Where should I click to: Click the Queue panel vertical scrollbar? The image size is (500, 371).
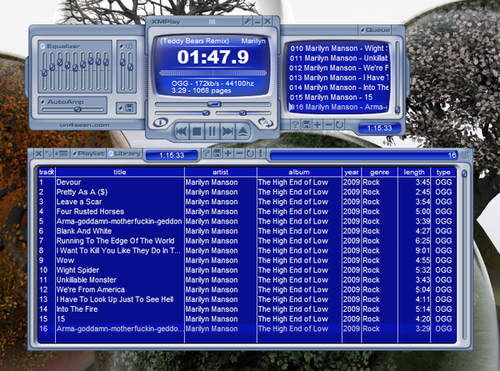pyautogui.click(x=397, y=77)
